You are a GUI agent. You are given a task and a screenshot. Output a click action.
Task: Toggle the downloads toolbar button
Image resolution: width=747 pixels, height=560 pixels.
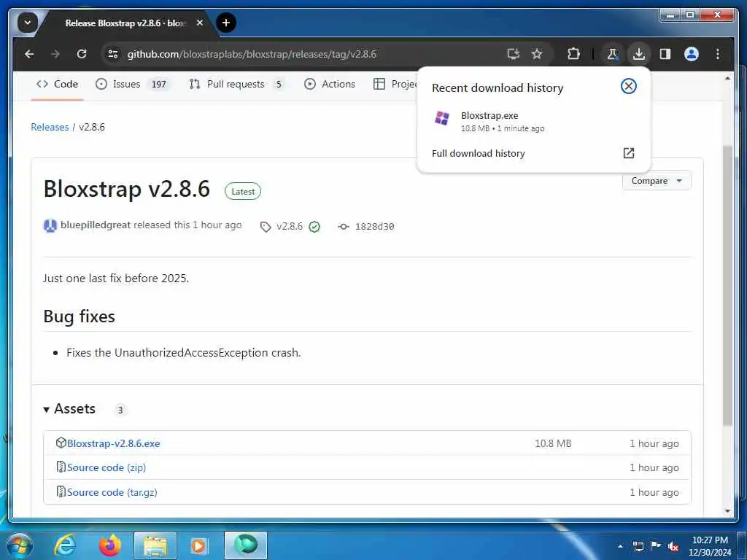click(x=639, y=54)
